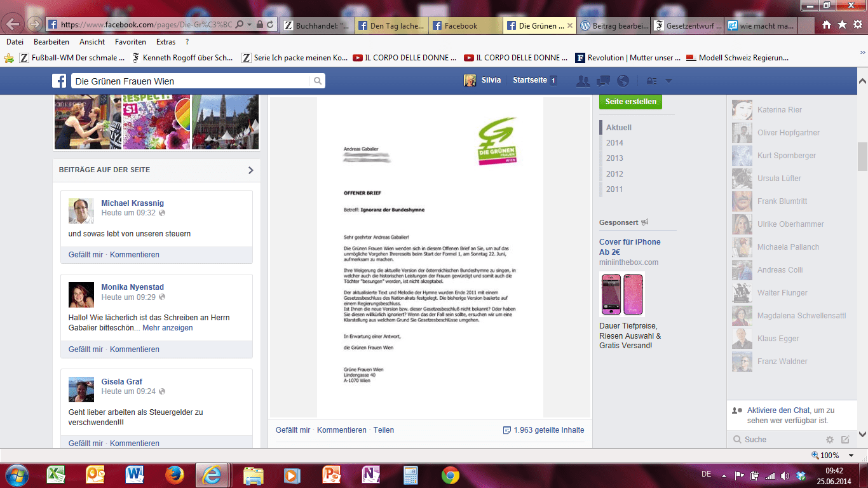Viewport: 868px width, 488px height.
Task: Open OneNote from the taskbar
Action: coord(371,475)
